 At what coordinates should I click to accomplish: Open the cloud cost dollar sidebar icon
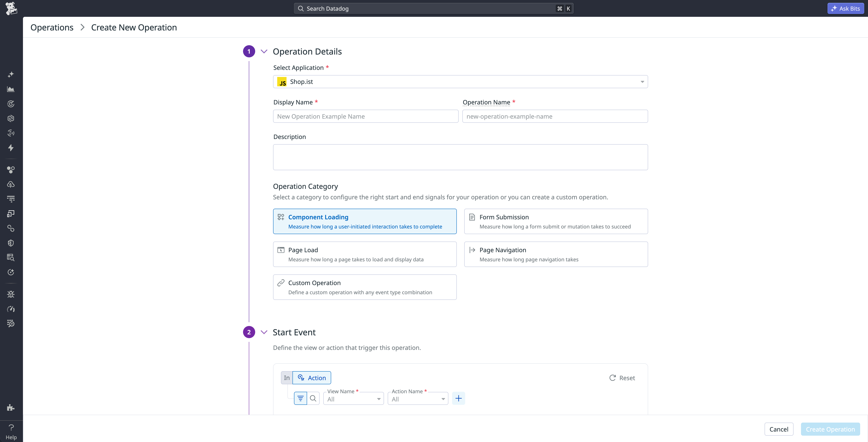[11, 184]
